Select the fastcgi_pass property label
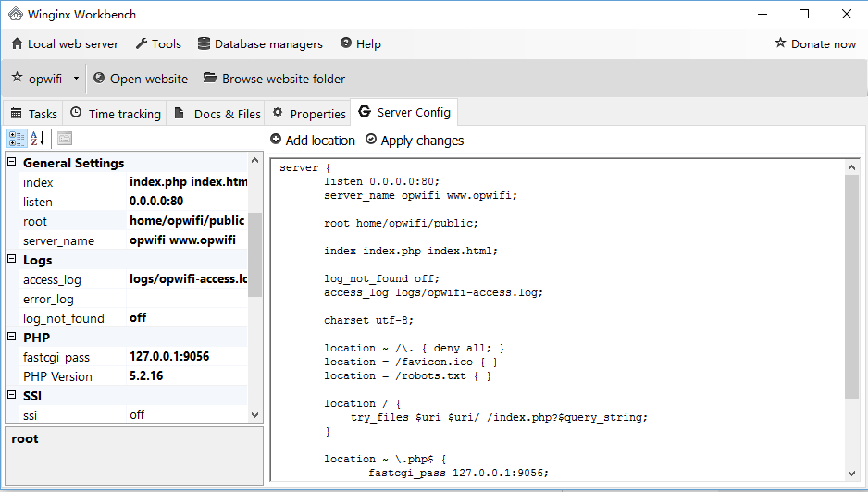 pyautogui.click(x=56, y=358)
